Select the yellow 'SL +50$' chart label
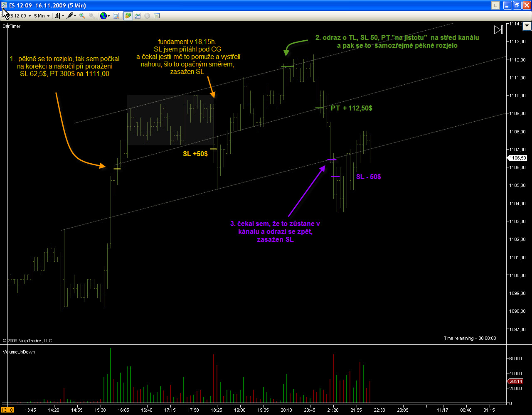Viewport: 532px width, 415px height. pos(195,154)
